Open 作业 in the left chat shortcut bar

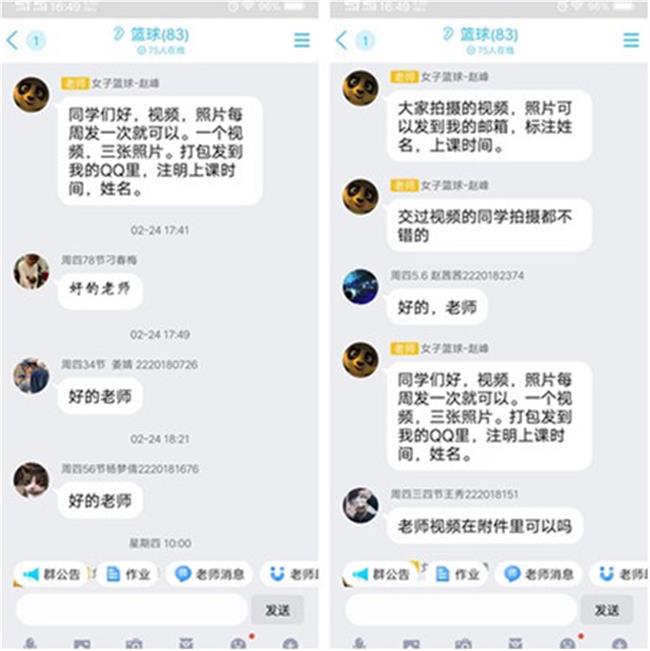pos(128,574)
